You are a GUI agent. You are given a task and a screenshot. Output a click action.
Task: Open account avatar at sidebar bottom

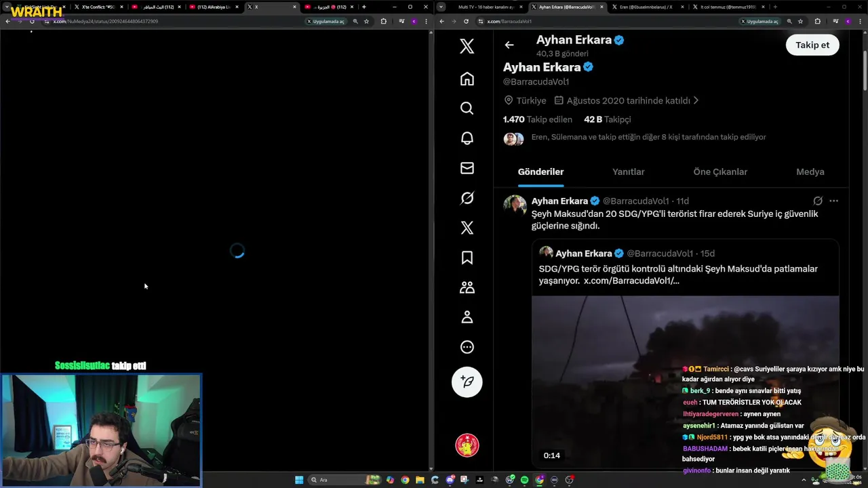click(x=467, y=445)
